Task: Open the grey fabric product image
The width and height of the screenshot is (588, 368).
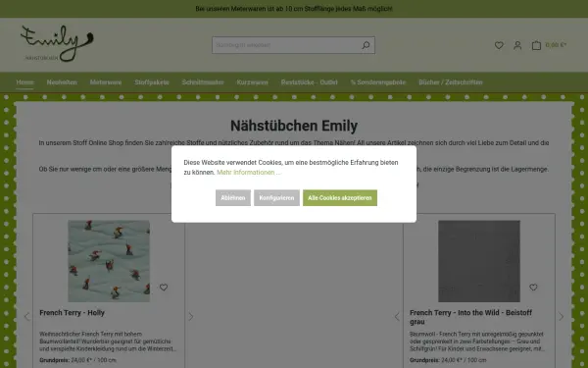Action: tap(479, 261)
